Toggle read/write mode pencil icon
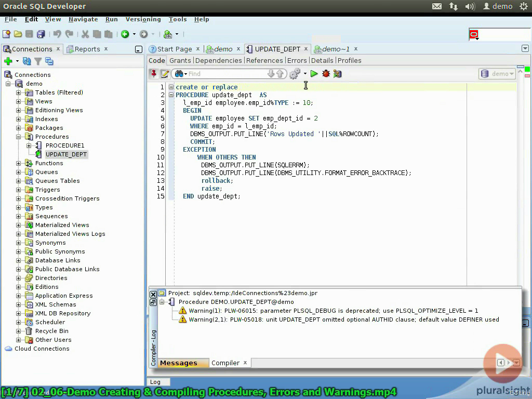Viewport: 532px width, 399px height. (165, 74)
